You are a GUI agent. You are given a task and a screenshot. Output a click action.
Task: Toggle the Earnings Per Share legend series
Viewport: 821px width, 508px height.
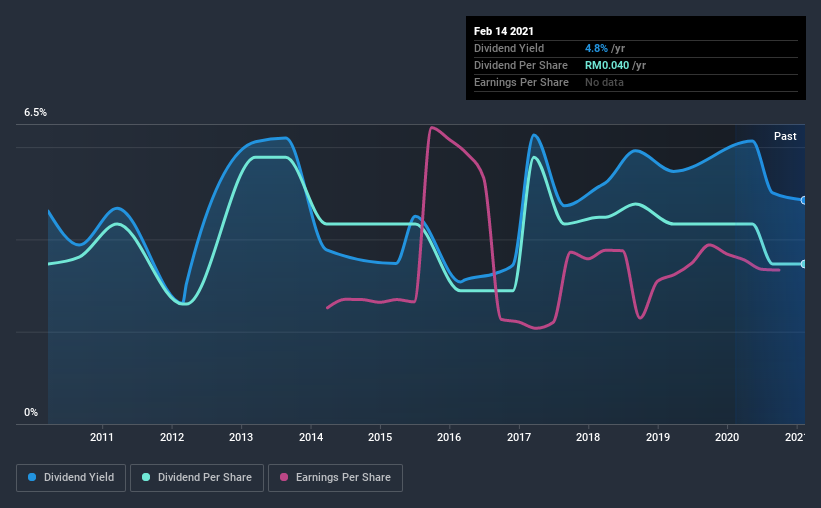[335, 478]
